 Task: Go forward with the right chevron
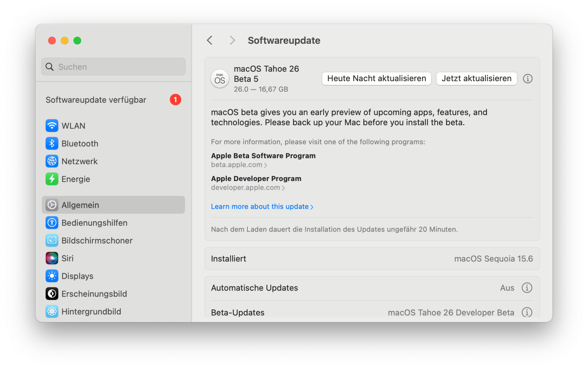click(232, 40)
